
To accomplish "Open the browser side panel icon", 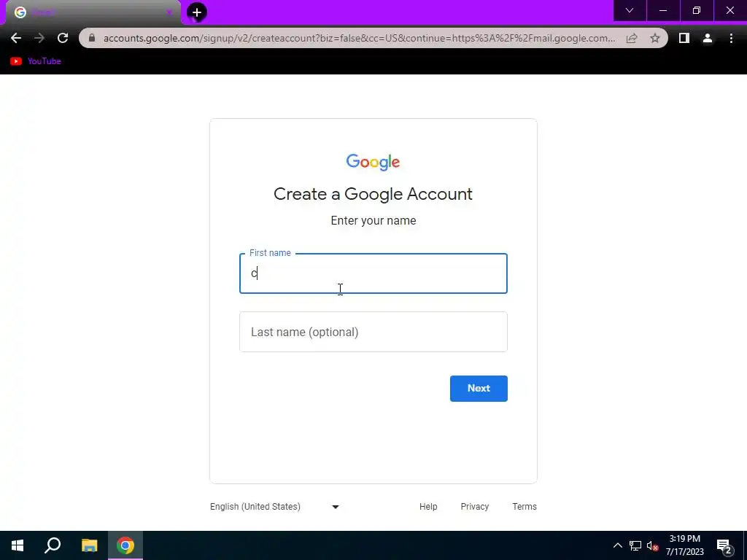I will coord(684,38).
